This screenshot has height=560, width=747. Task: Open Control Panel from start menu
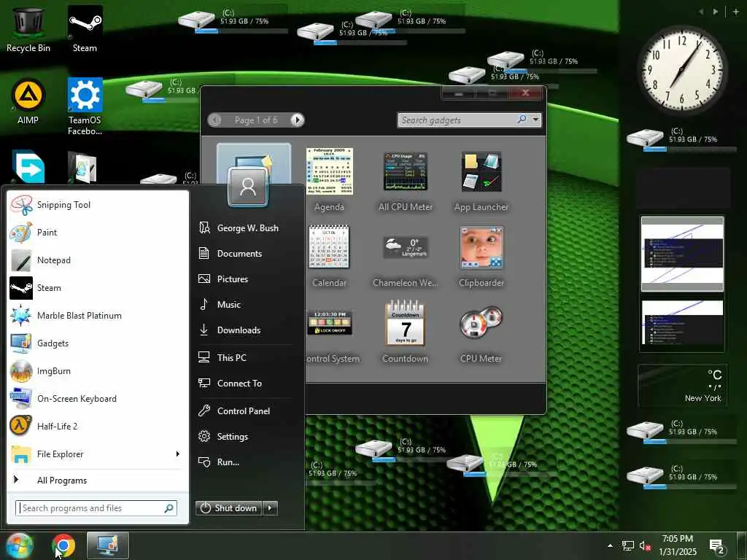pos(245,411)
